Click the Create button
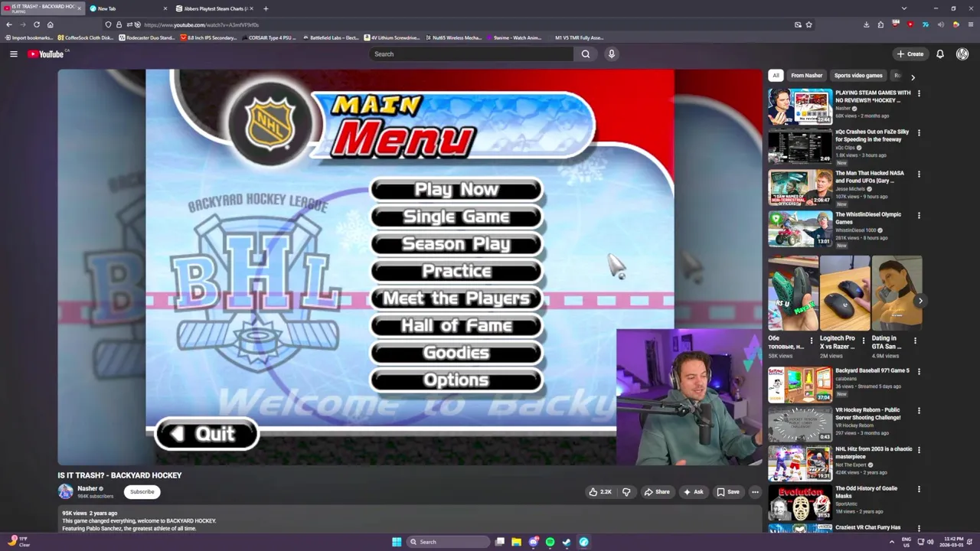 pos(910,54)
